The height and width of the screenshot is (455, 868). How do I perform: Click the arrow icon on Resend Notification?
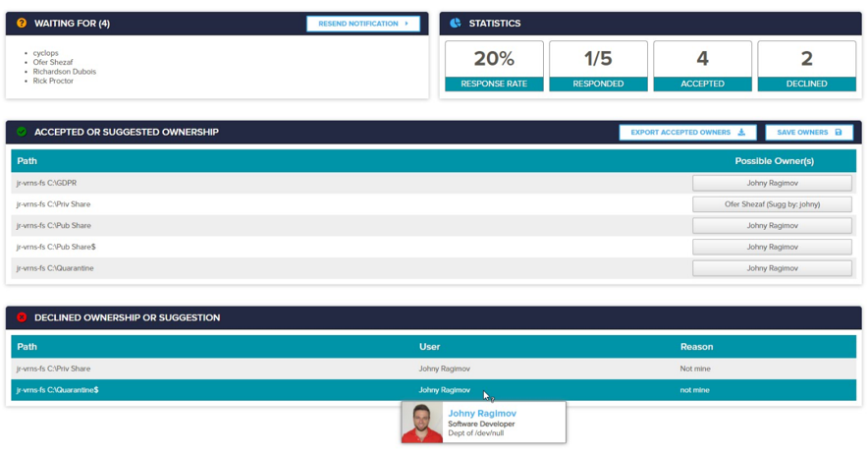point(407,24)
